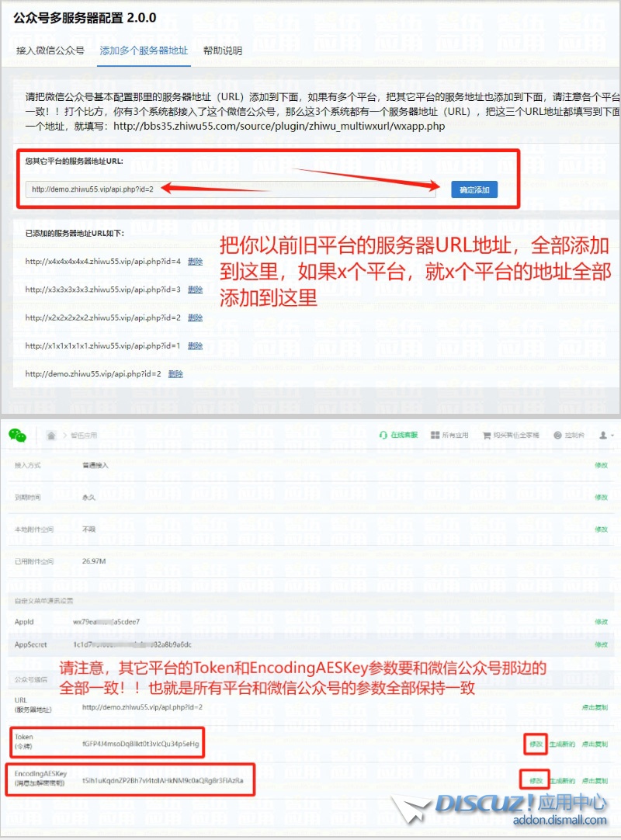Delete the demo.zhiwu55.vip id=2 URL
Image resolution: width=621 pixels, height=840 pixels.
coord(175,374)
